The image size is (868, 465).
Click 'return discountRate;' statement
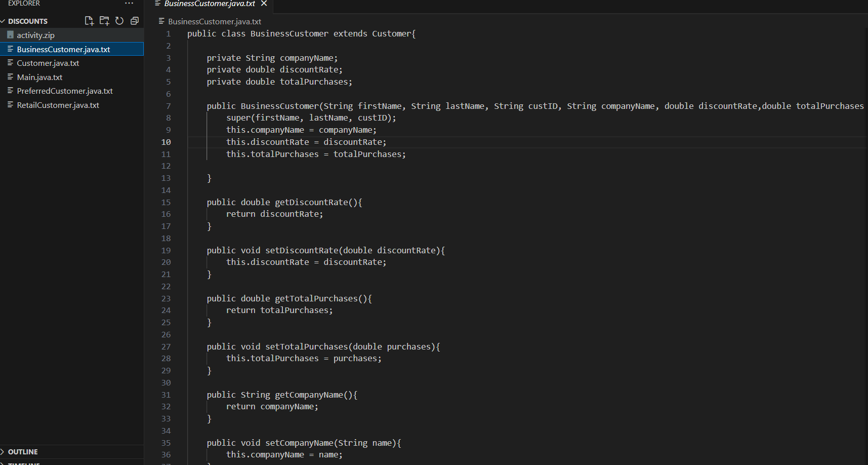click(x=275, y=214)
